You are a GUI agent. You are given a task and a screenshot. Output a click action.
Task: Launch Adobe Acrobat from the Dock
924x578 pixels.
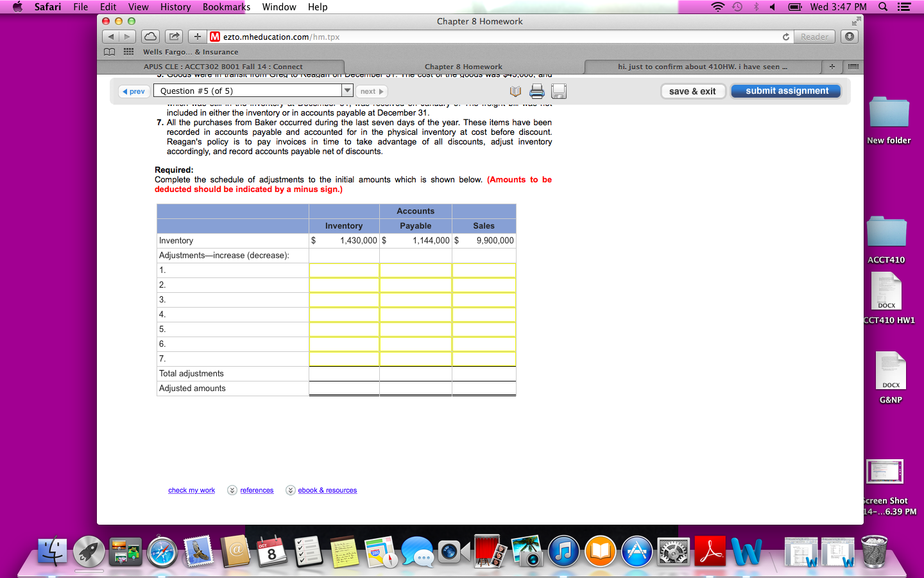(x=710, y=551)
